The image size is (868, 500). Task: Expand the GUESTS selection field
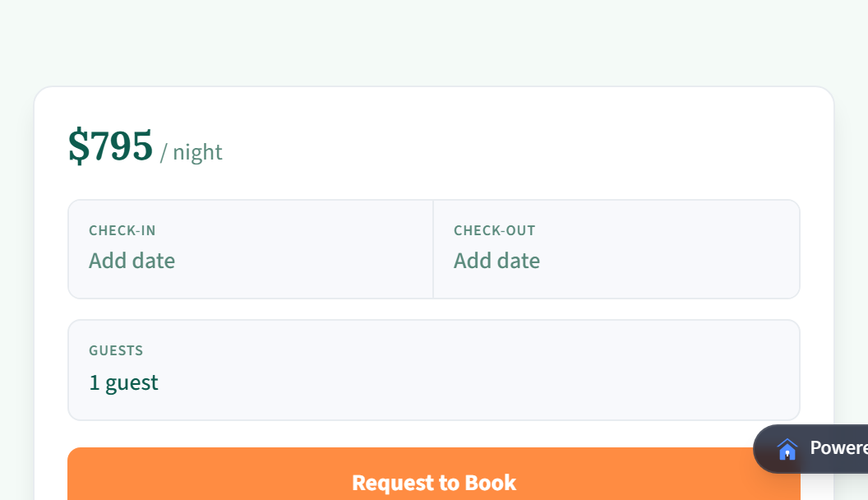click(x=434, y=370)
